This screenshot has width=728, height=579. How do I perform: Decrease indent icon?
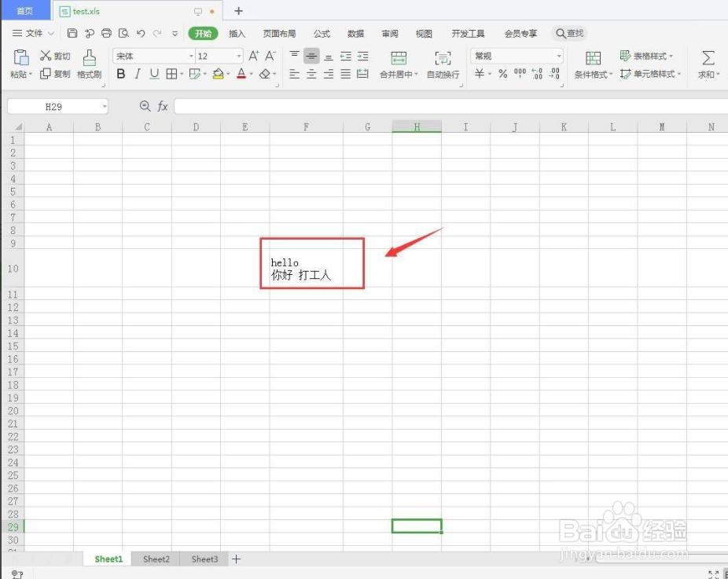pos(346,56)
